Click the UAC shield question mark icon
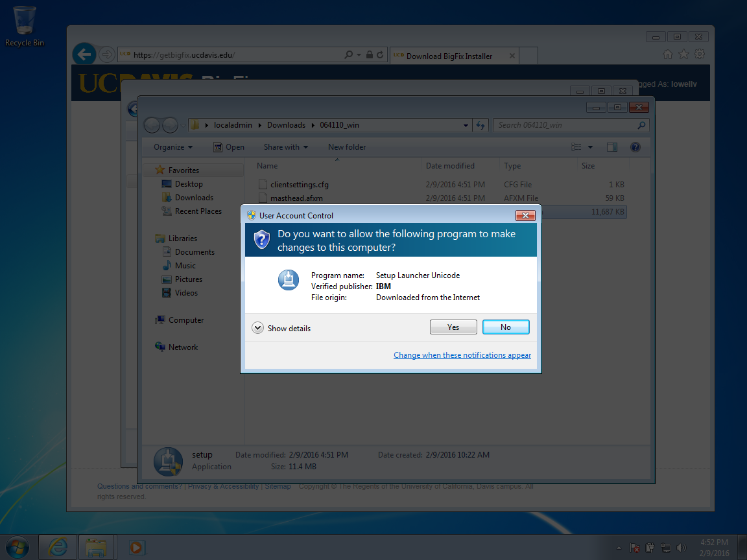Viewport: 747px width, 560px height. pyautogui.click(x=261, y=240)
